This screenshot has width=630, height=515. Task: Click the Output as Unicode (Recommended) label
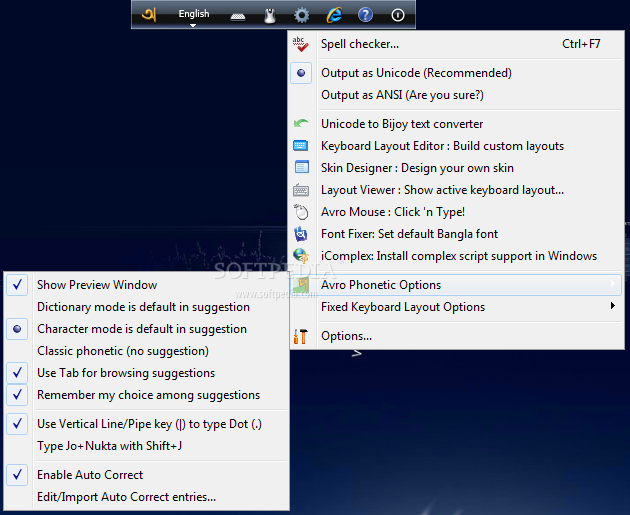click(x=416, y=73)
